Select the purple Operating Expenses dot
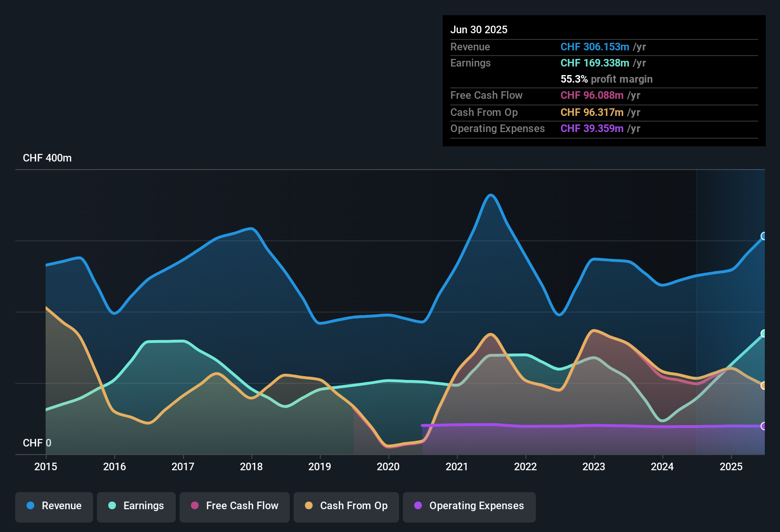This screenshot has width=780, height=532. click(x=418, y=506)
